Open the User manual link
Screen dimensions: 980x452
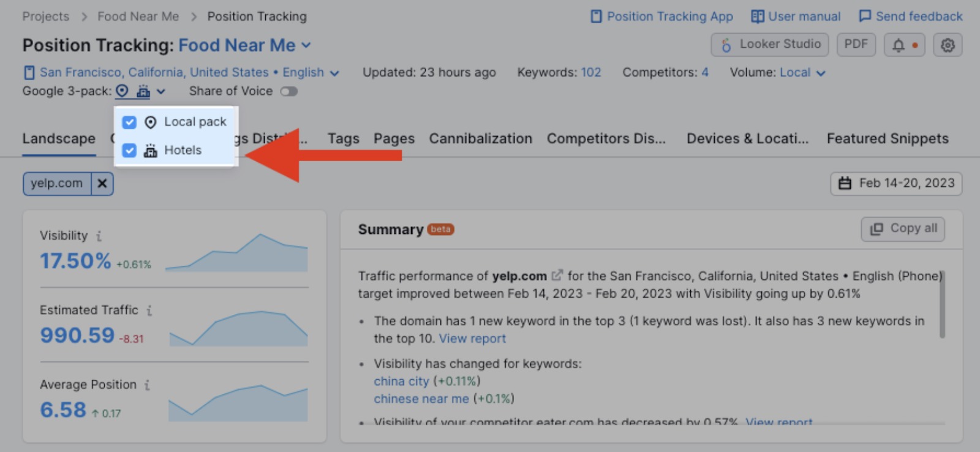[796, 17]
